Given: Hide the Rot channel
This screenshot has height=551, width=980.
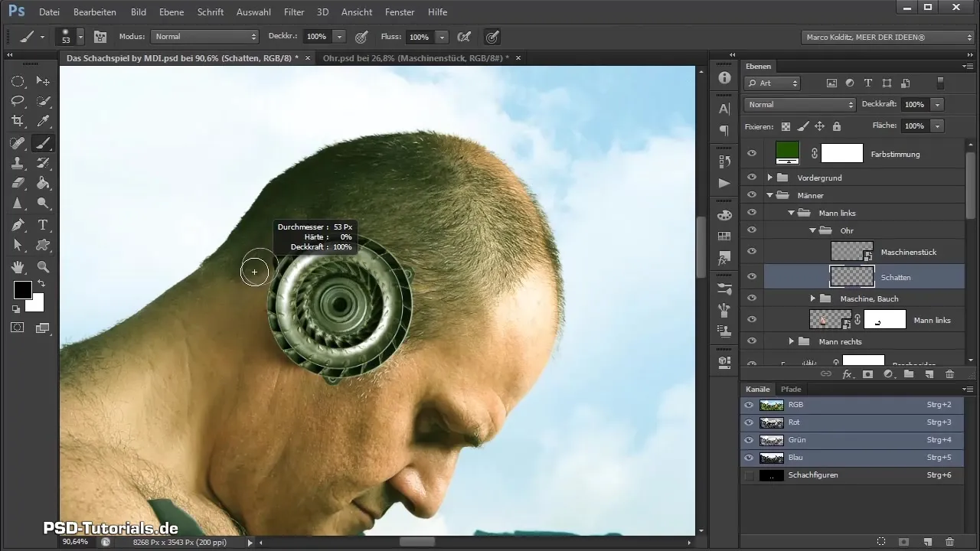Looking at the screenshot, I should (x=749, y=422).
